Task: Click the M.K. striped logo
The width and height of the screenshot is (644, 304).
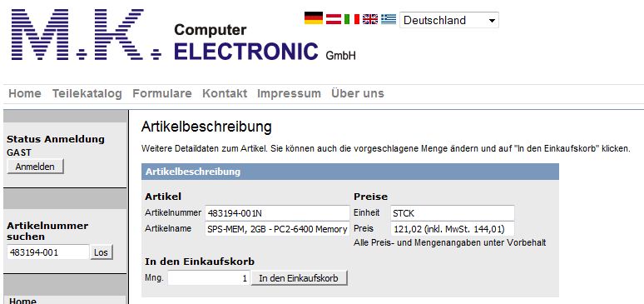Action: [x=86, y=34]
